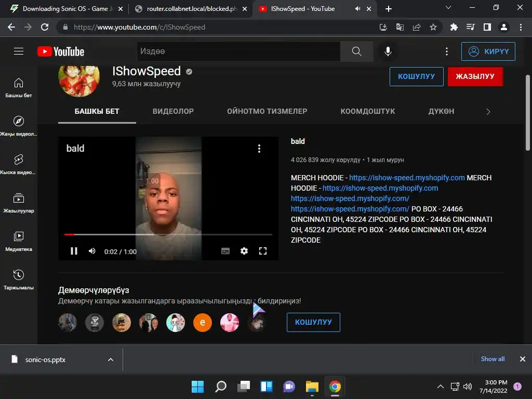
Task: Switch to router.collabnet.local browser tab
Action: 190,9
